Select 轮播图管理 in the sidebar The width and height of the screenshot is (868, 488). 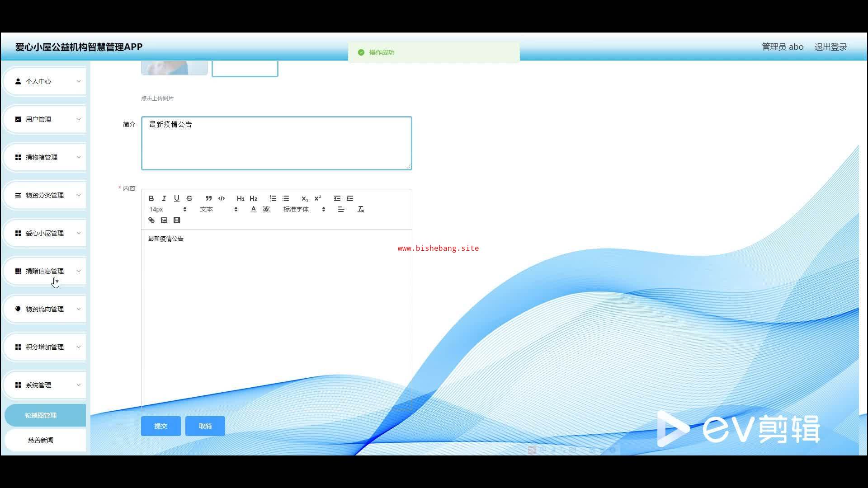(x=41, y=415)
